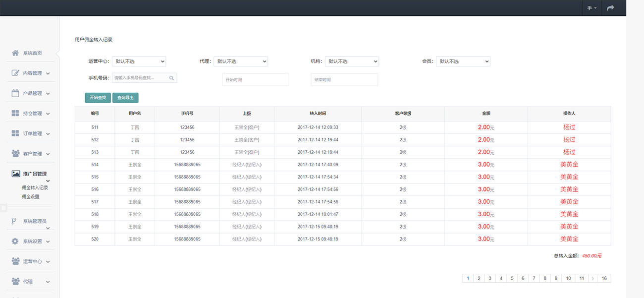Expand the 持仓管理 menu chevron
The width and height of the screenshot is (644, 298).
coord(48,114)
